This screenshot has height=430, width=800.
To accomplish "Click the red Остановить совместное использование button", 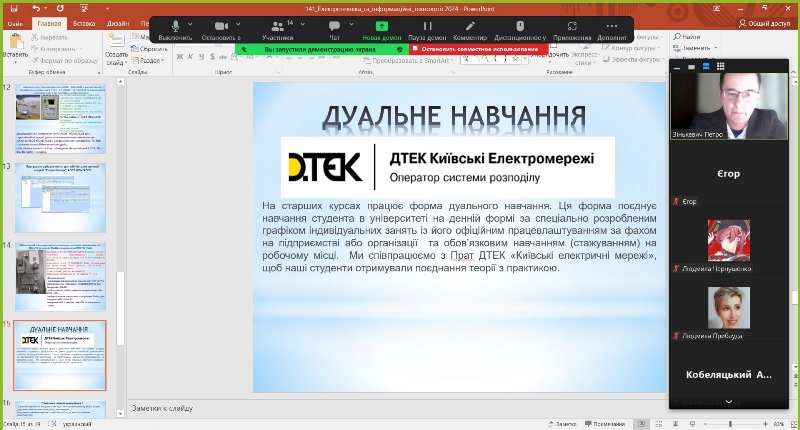I will (479, 49).
